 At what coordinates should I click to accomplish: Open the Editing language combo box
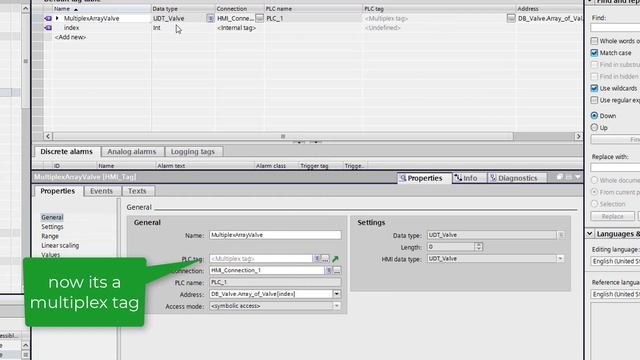pos(616,261)
